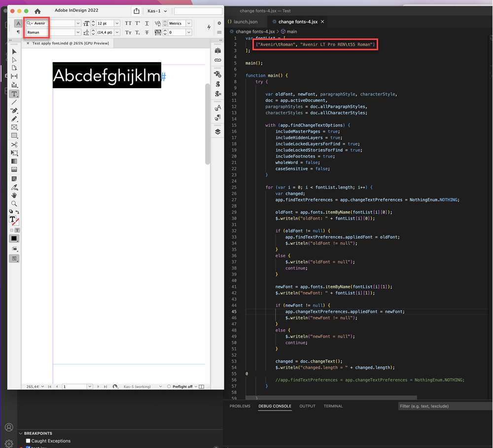Select the Scissors tool

[14, 144]
